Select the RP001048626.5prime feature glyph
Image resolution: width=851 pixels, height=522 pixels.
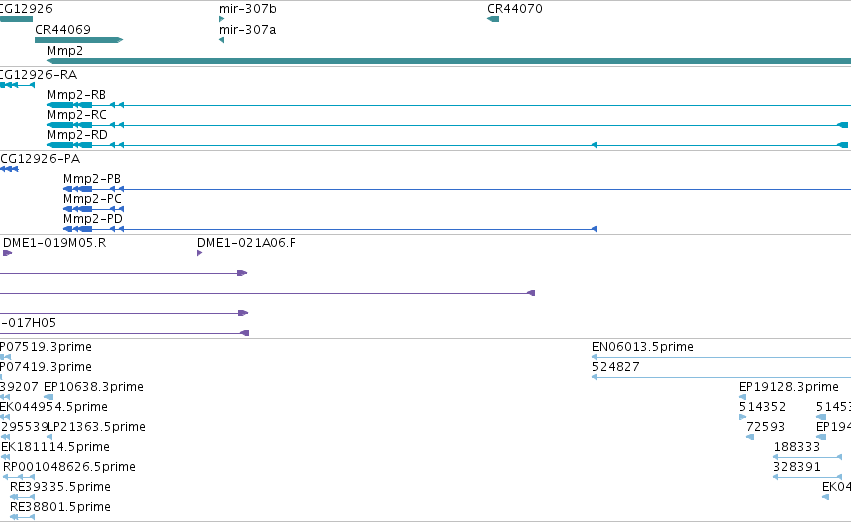pyautogui.click(x=19, y=477)
